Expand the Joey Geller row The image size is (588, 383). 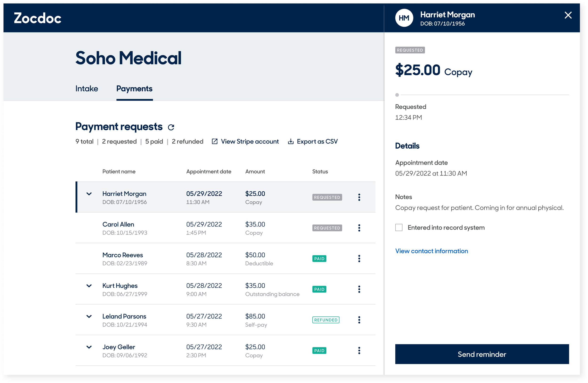tap(89, 347)
